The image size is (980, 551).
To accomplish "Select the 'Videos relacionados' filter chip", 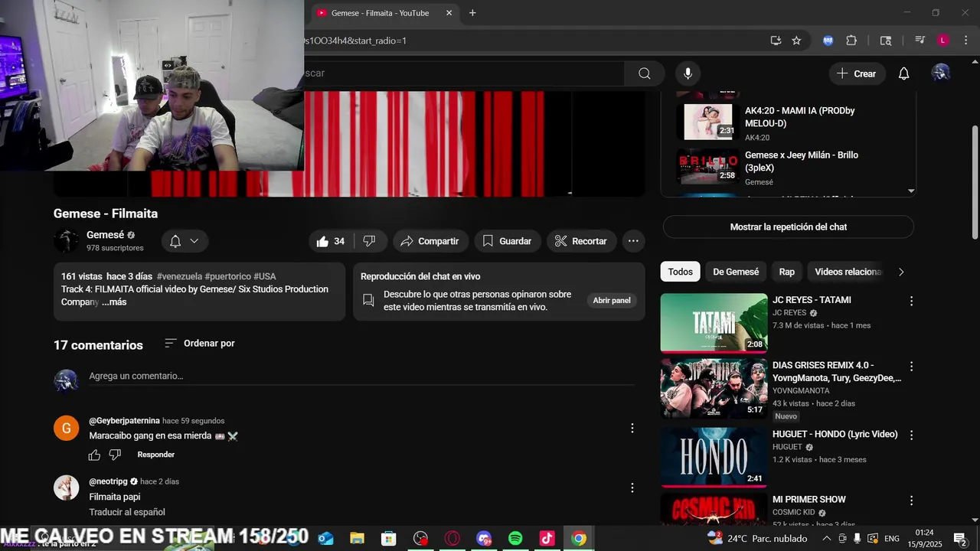I will tap(848, 272).
